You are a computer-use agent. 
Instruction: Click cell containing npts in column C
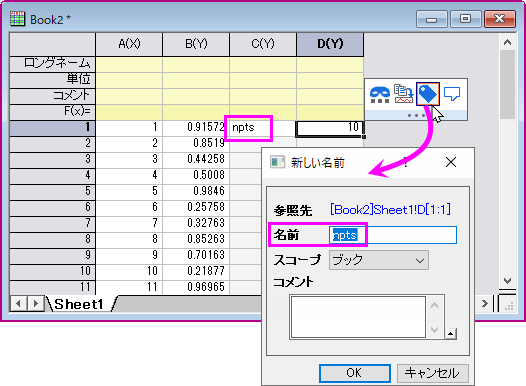tap(263, 127)
